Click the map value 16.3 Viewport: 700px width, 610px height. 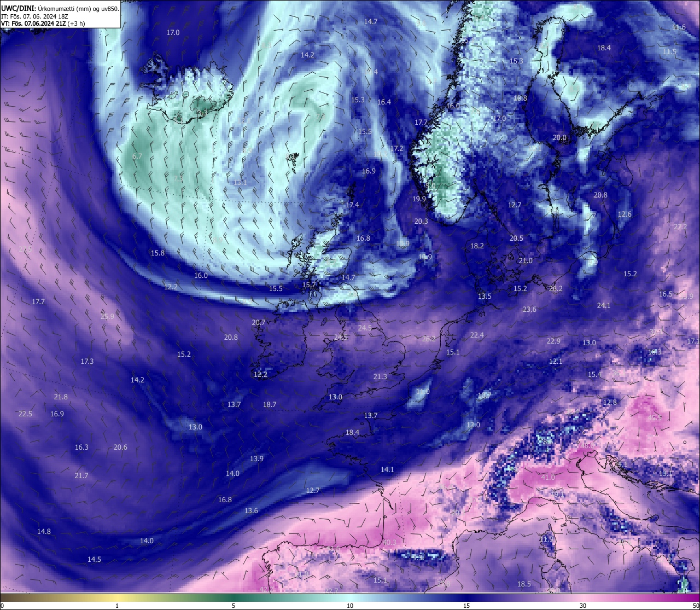[x=81, y=447]
